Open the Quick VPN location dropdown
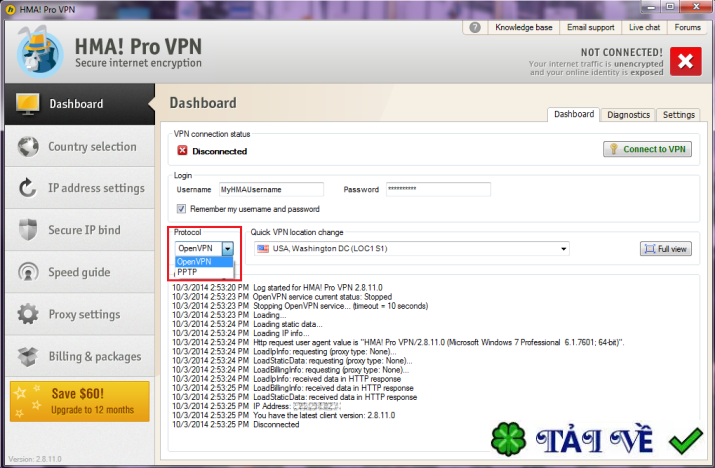The image size is (715, 468). coord(564,249)
